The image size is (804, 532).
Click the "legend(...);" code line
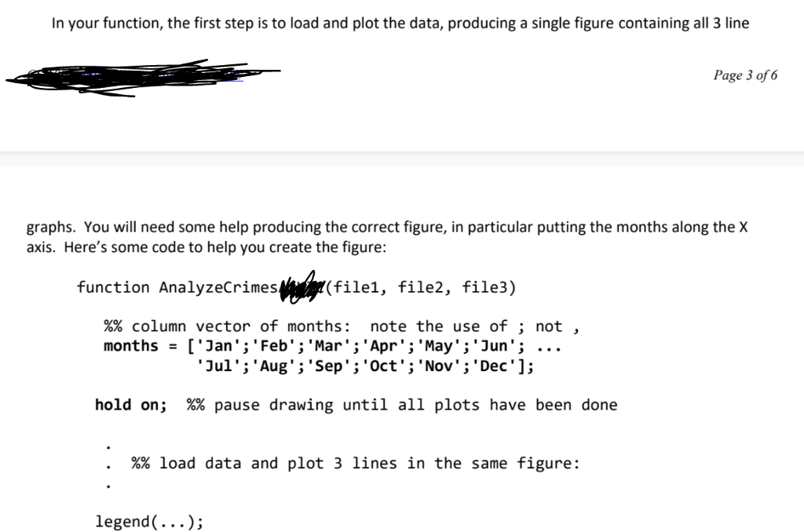149,522
